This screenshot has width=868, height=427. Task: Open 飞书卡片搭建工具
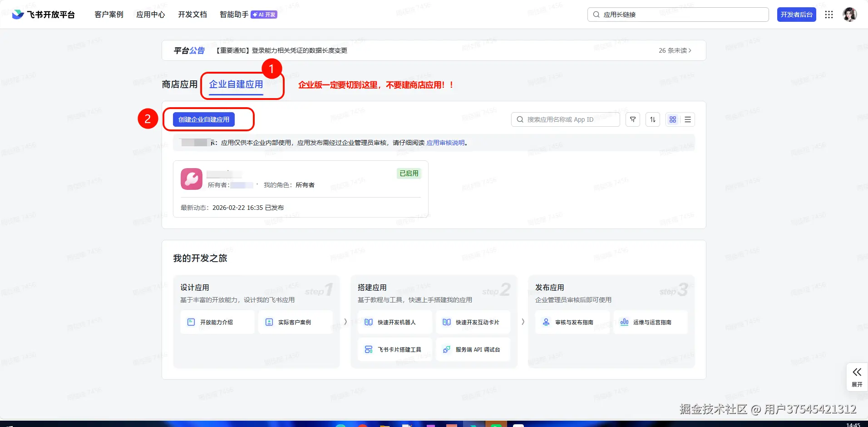395,349
